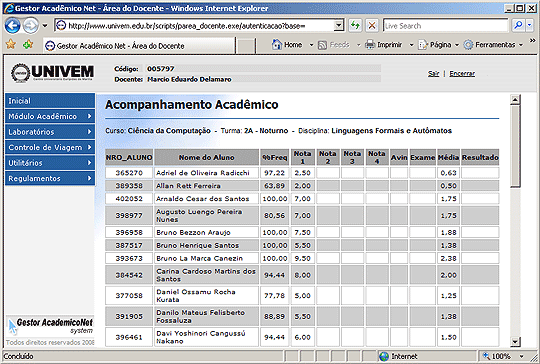Click the search magnifier button
This screenshot has height=364, width=540.
(518, 25)
